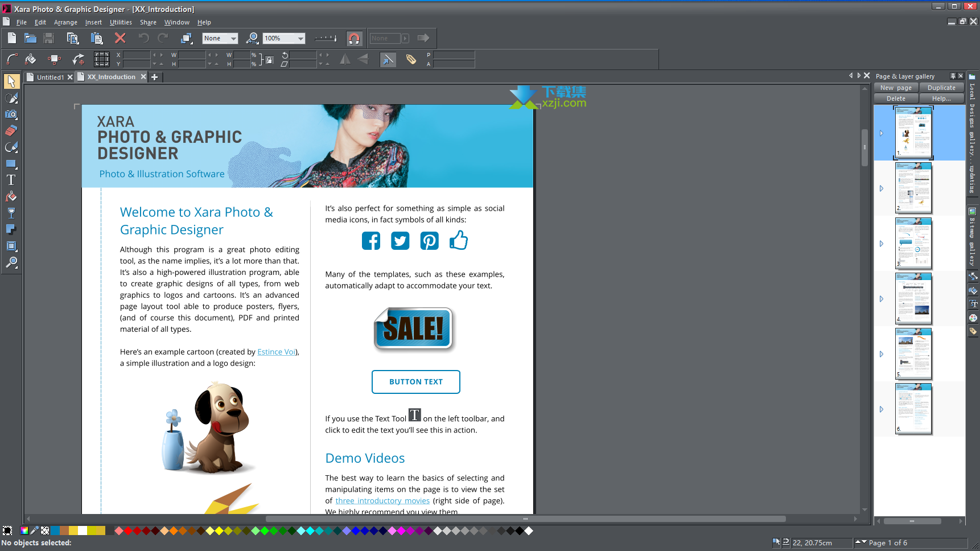The height and width of the screenshot is (551, 980).
Task: Click the orange tag names icon
Action: pyautogui.click(x=411, y=59)
